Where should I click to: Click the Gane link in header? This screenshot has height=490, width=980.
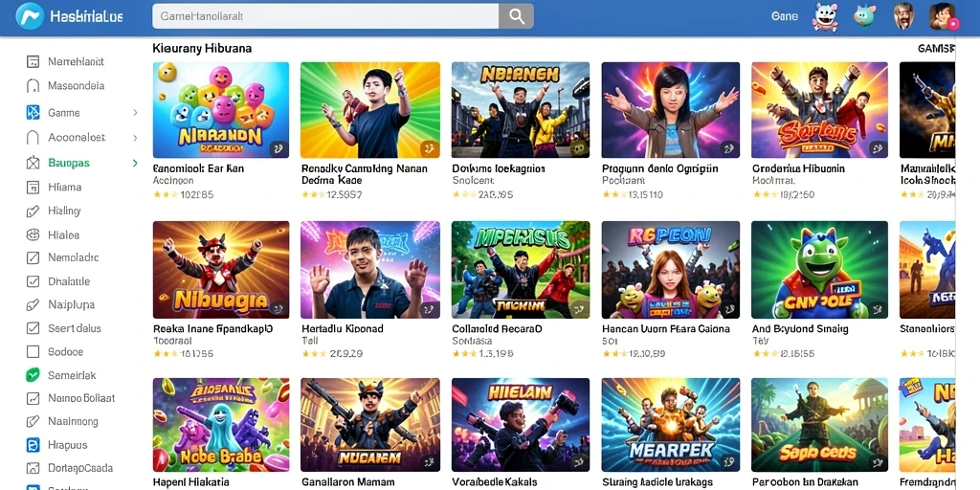785,16
